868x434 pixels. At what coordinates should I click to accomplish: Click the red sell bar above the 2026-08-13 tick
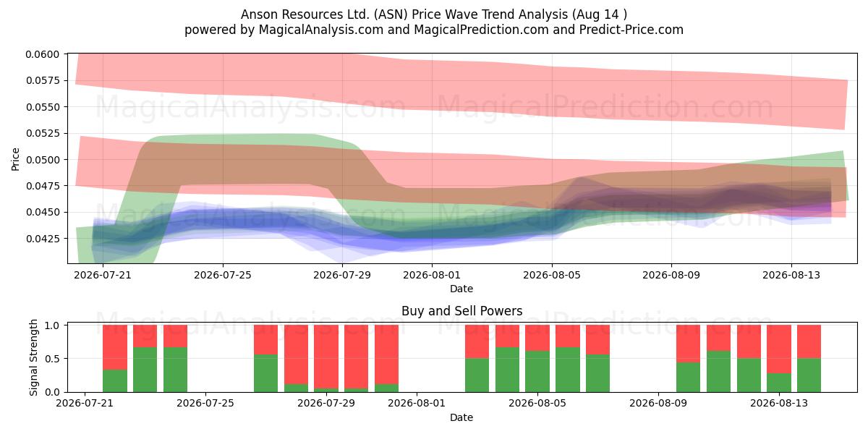[779, 349]
